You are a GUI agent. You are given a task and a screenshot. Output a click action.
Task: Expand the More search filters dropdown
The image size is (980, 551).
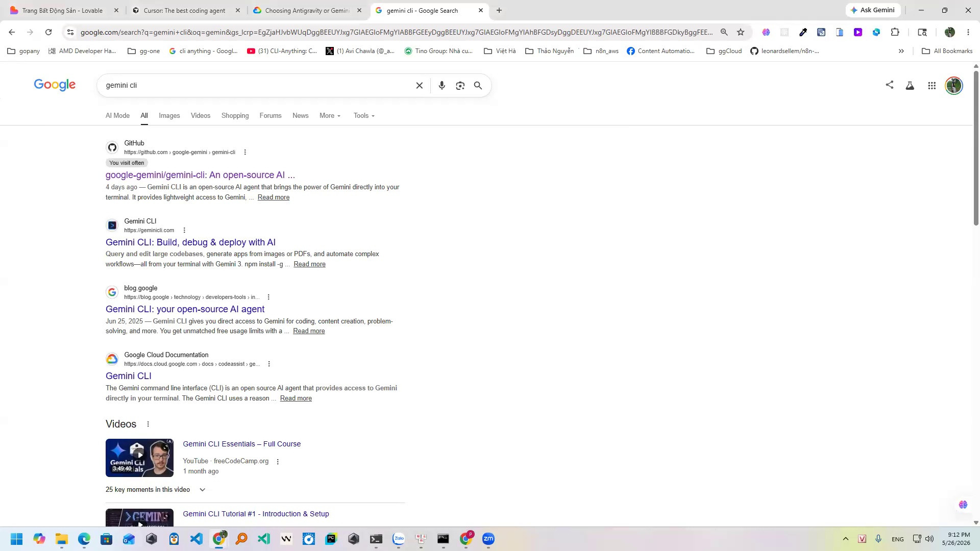(330, 116)
